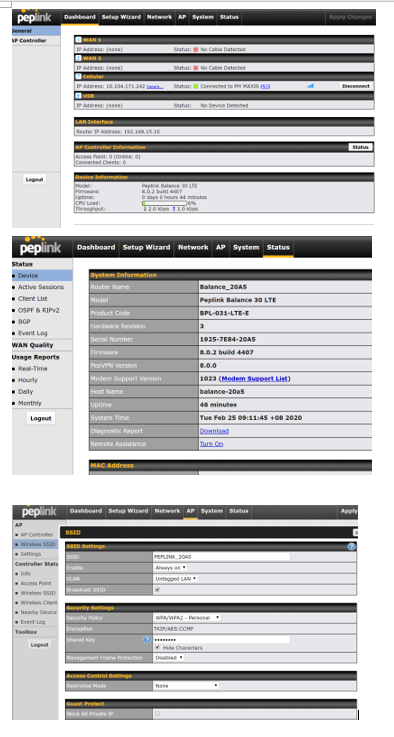
Task: Click the WAN 2 number icon on the dashboard
Action: tap(79, 58)
